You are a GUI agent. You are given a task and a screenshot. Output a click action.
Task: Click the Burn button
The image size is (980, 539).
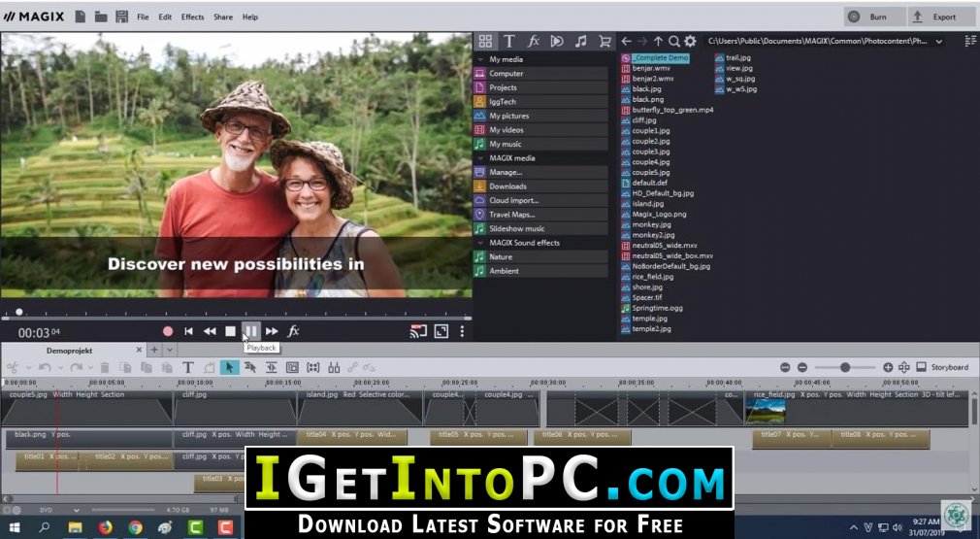[874, 17]
